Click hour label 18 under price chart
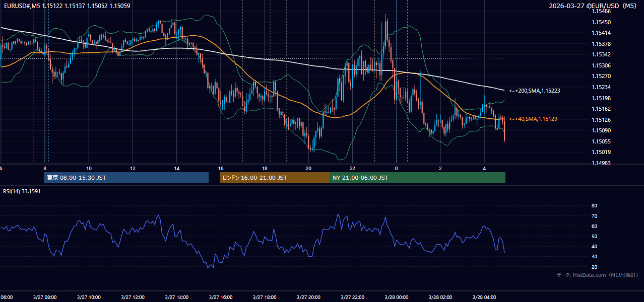This screenshot has width=644, height=302. click(x=265, y=168)
